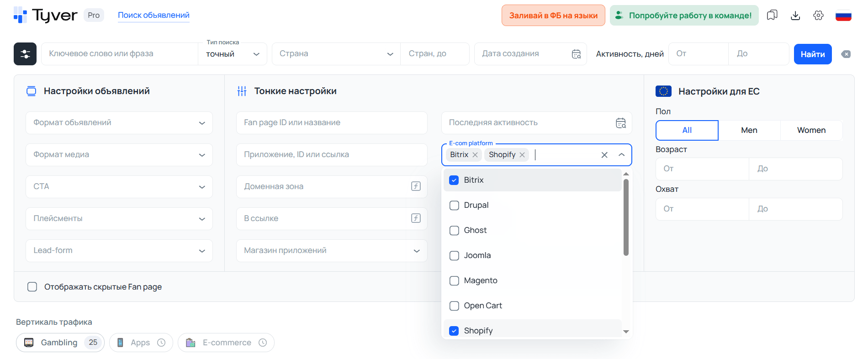Open the Страна dropdown
868x359 pixels.
click(336, 54)
